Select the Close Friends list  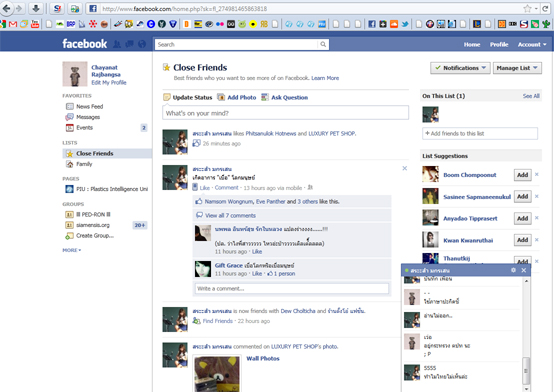107,153
